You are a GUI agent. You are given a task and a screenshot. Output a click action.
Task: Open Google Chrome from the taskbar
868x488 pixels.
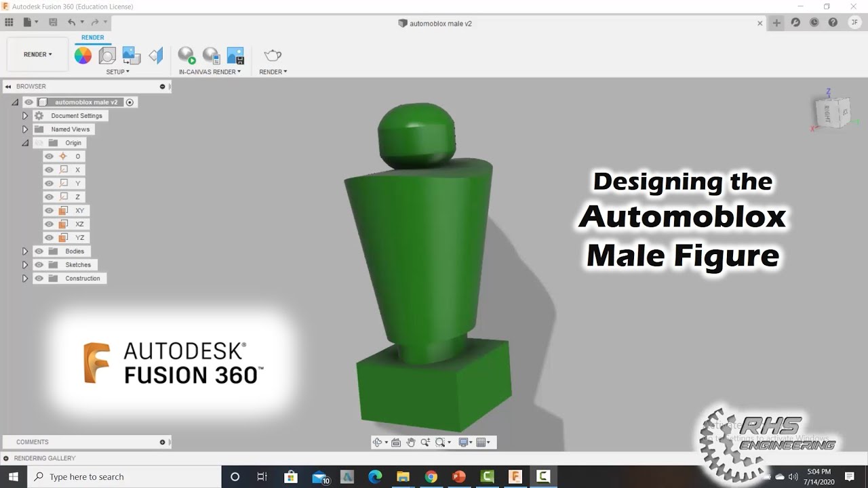[431, 476]
